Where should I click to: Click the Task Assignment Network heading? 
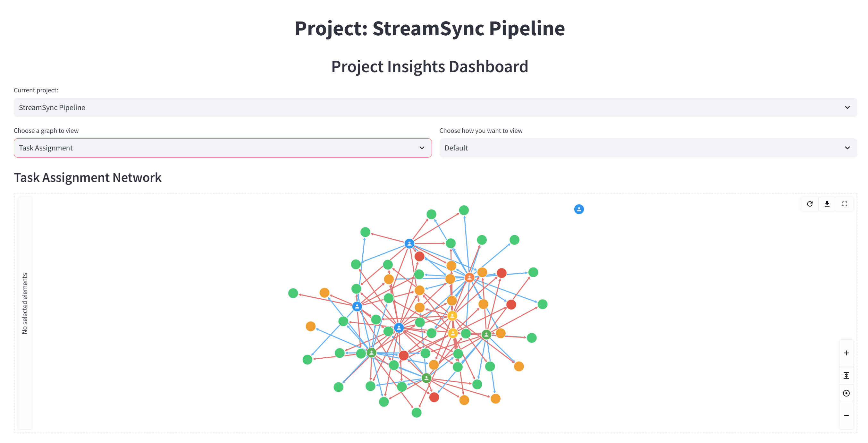click(88, 178)
